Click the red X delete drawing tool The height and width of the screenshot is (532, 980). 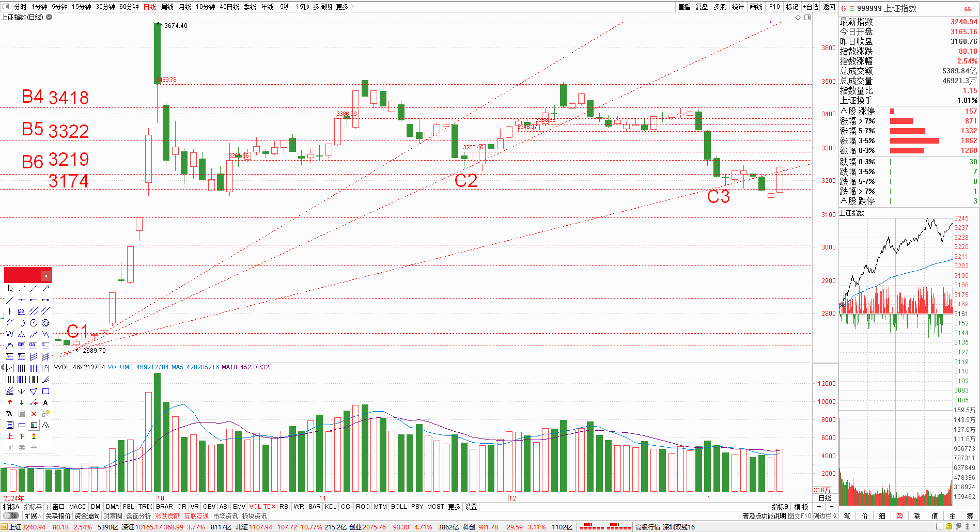(34, 414)
